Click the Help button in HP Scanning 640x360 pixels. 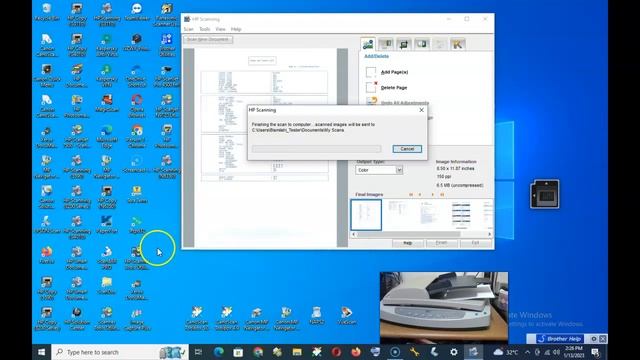(x=407, y=243)
